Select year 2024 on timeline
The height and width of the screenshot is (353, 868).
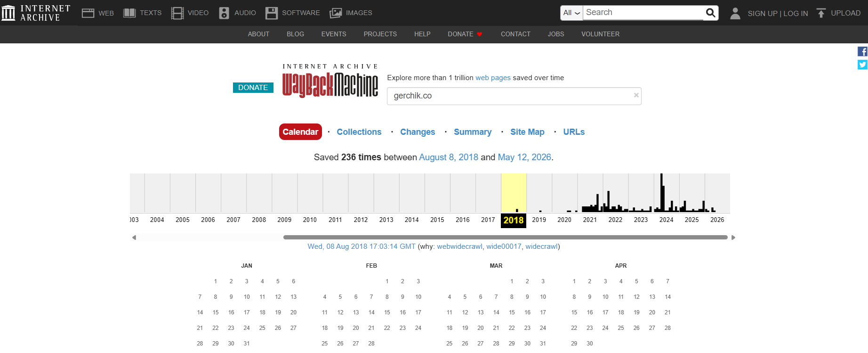point(666,220)
